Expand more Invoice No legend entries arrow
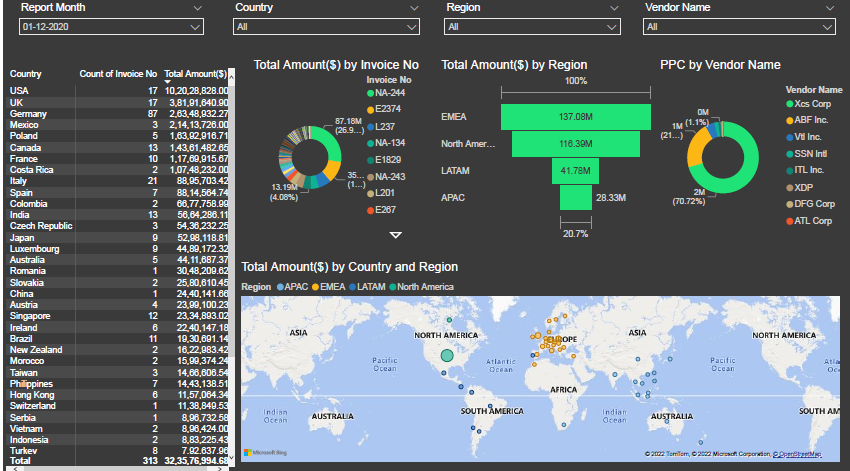 (396, 235)
